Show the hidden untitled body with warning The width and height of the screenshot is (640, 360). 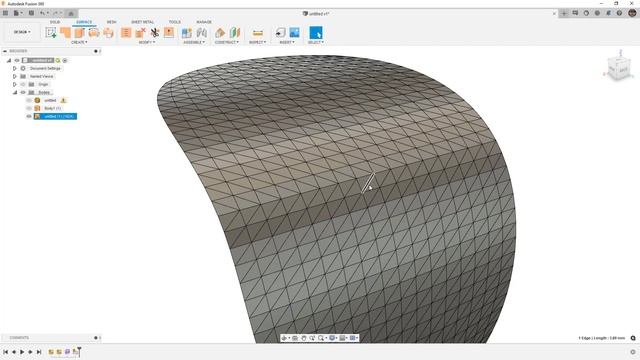29,100
